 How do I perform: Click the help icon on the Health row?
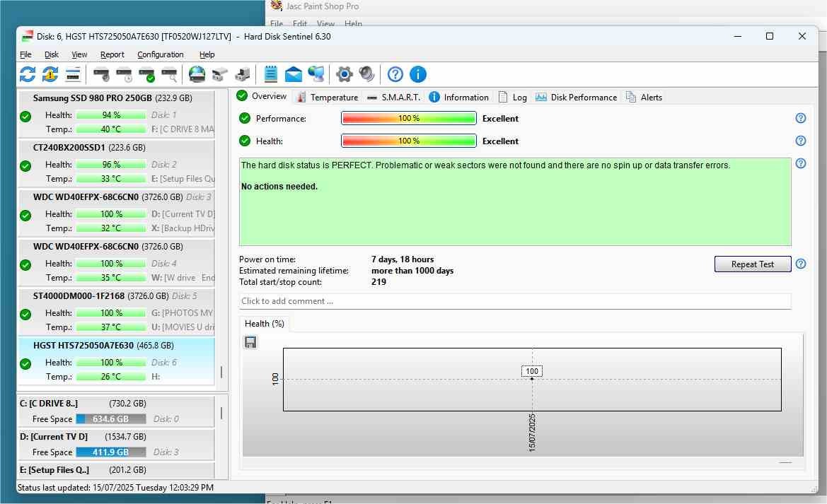801,141
